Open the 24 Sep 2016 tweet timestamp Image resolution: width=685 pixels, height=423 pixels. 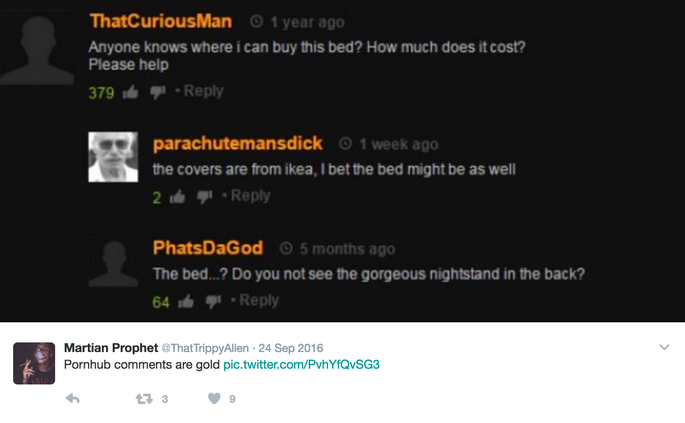(x=291, y=348)
